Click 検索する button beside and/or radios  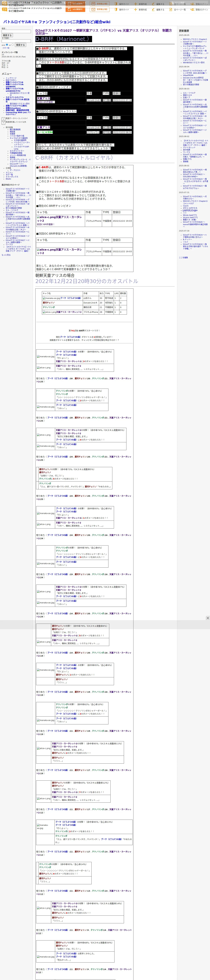pyautogui.click(x=20, y=45)
